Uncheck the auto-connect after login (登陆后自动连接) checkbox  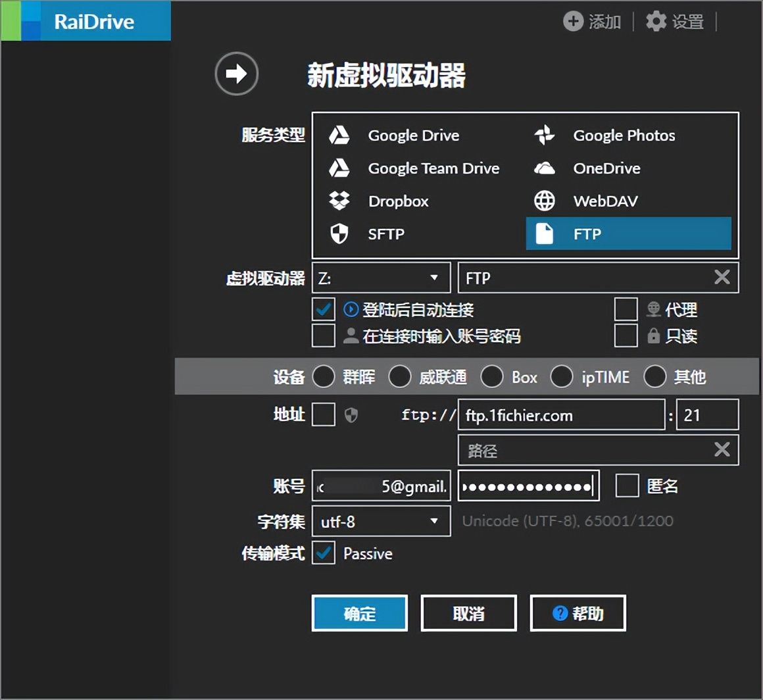[324, 309]
